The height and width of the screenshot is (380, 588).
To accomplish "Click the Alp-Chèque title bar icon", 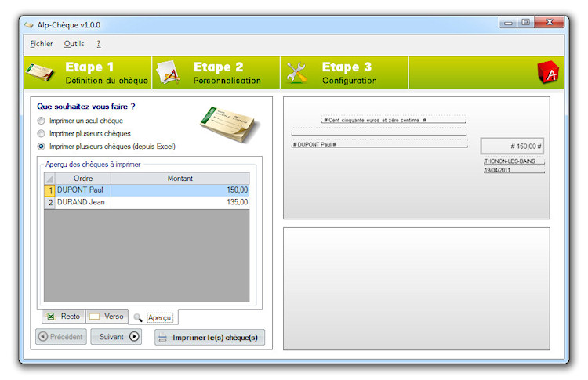I will pyautogui.click(x=29, y=25).
